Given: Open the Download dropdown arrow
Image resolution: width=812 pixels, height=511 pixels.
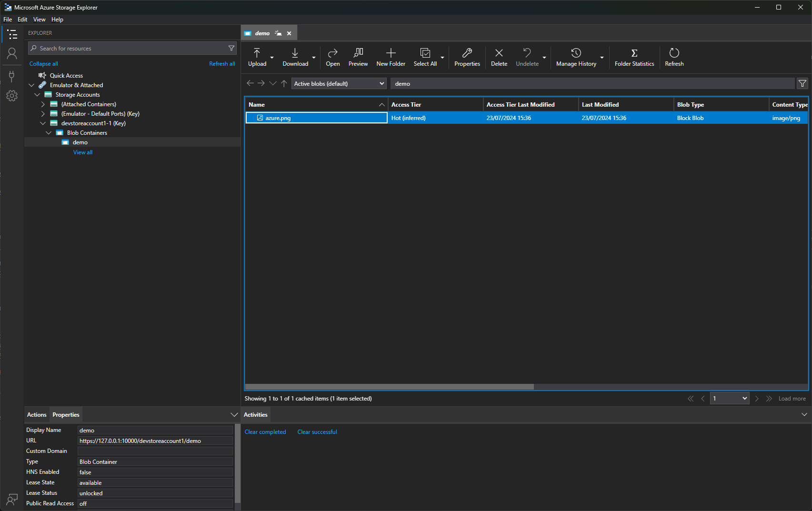Looking at the screenshot, I should tap(314, 58).
